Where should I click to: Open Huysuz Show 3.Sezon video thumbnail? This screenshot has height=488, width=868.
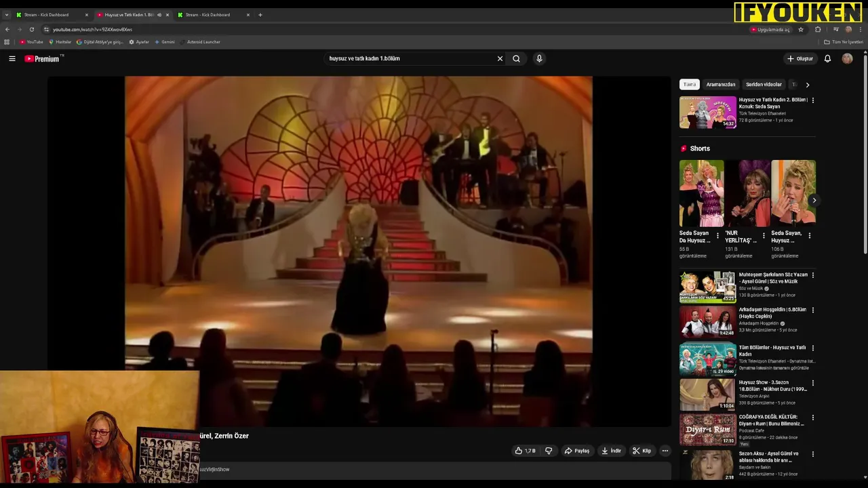[708, 394]
